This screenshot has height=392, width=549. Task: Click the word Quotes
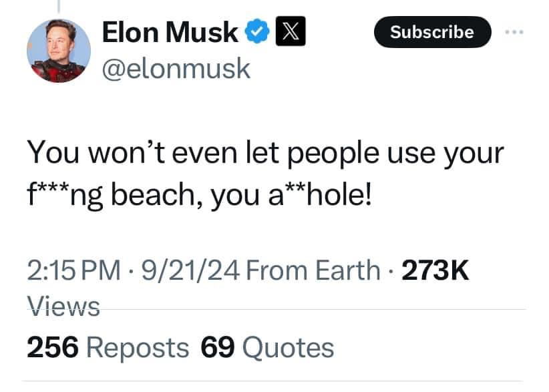pyautogui.click(x=287, y=347)
